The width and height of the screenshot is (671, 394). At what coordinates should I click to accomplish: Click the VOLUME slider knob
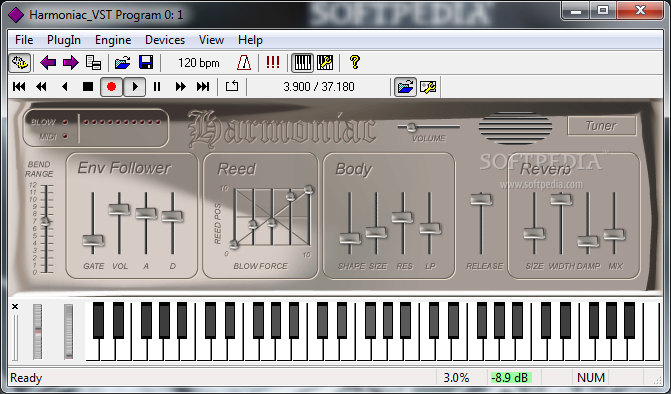411,127
